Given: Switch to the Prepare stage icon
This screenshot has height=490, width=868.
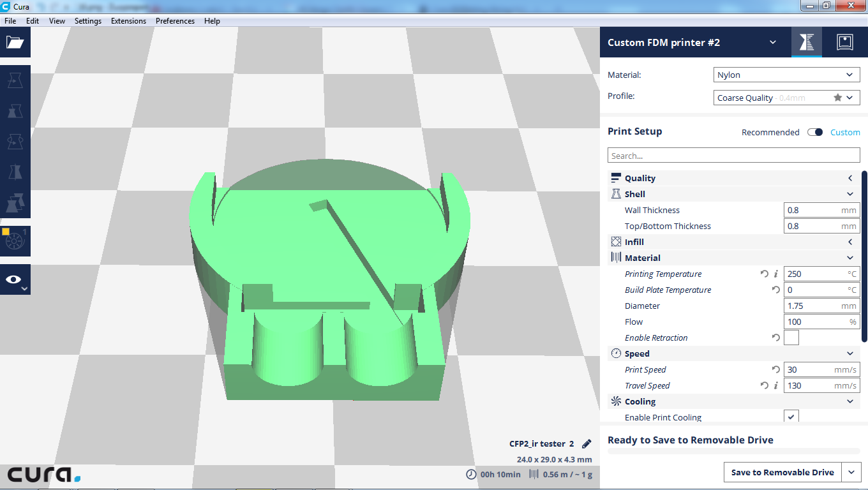Looking at the screenshot, I should [x=807, y=42].
